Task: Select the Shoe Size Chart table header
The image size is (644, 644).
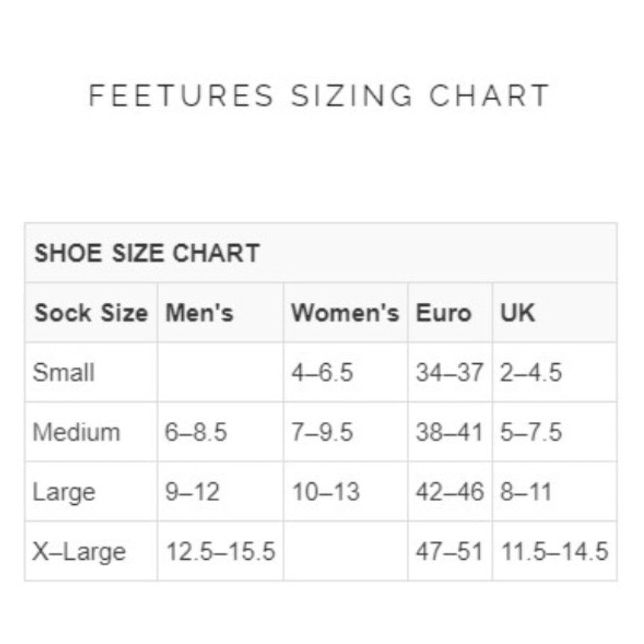Action: [147, 253]
